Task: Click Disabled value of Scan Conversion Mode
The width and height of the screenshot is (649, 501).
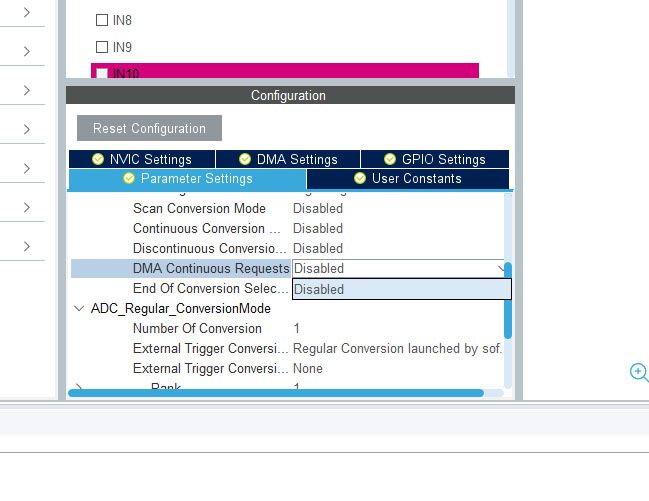Action: tap(318, 208)
